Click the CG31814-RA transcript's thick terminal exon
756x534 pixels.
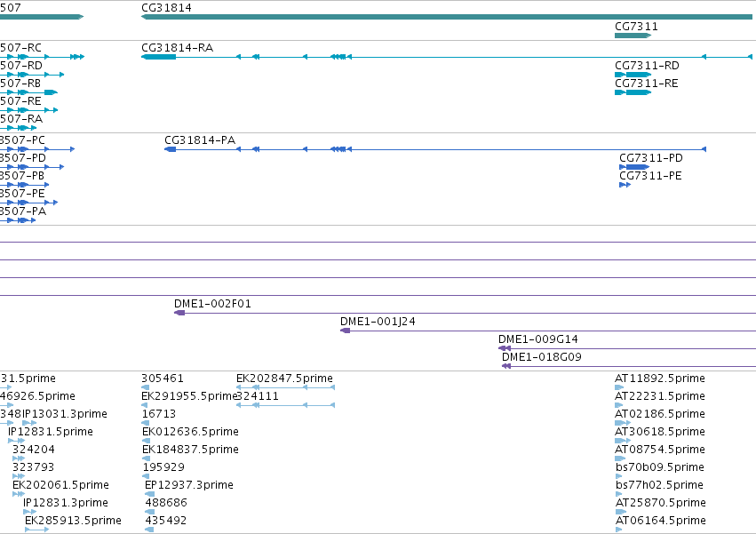159,57
